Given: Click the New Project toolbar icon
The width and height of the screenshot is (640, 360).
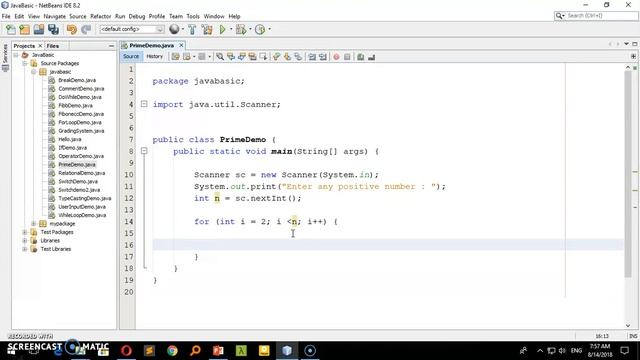Looking at the screenshot, I should (24, 29).
